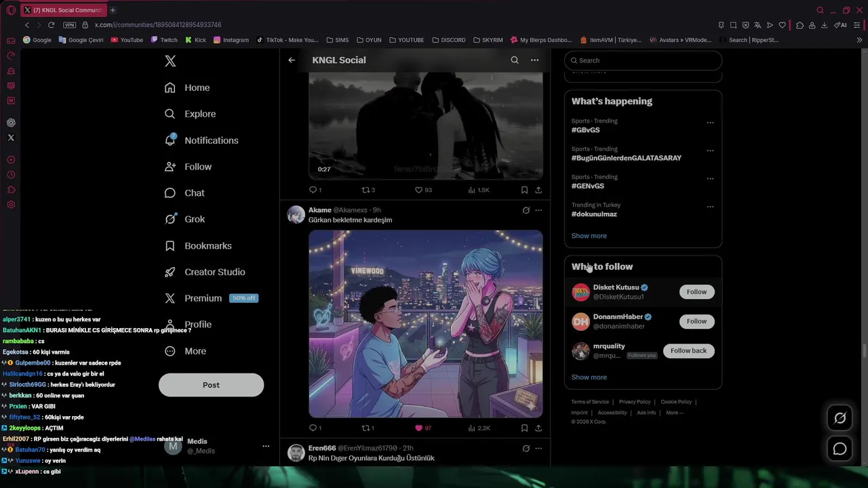Open Eren666 post more options

tap(538, 448)
